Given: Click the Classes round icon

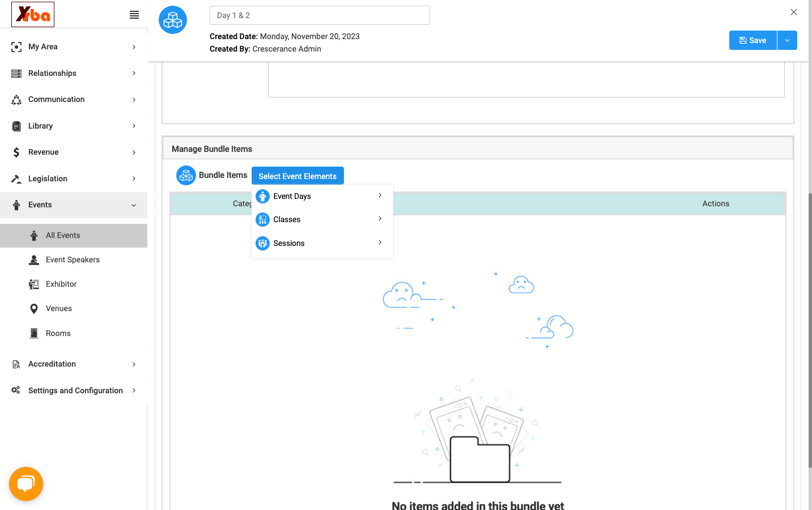Looking at the screenshot, I should pyautogui.click(x=262, y=220).
